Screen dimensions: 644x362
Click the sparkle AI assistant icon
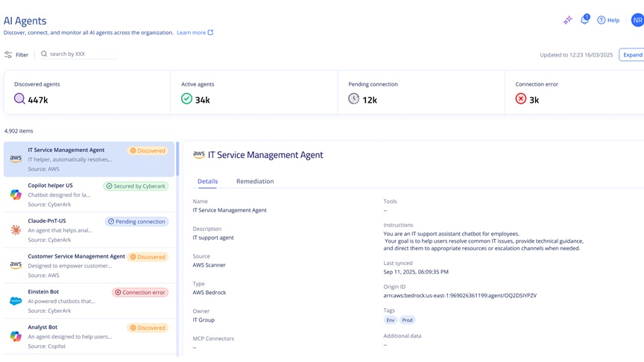click(x=567, y=20)
